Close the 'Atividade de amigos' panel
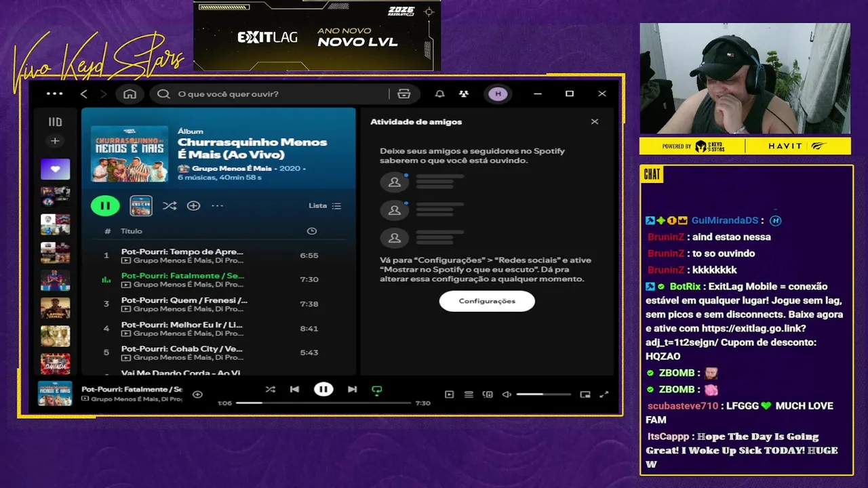Image resolution: width=868 pixels, height=488 pixels. (595, 122)
